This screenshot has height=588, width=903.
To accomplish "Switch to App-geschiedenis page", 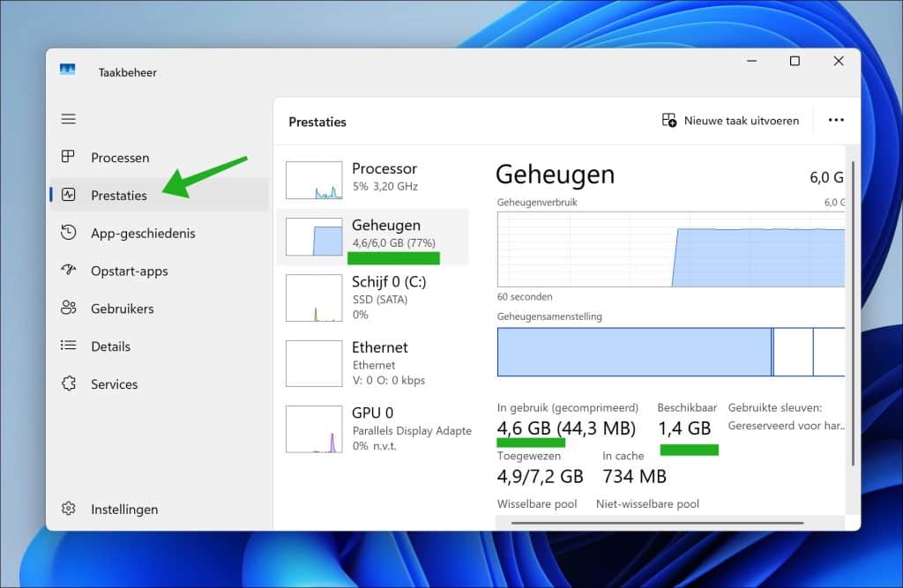I will [159, 233].
